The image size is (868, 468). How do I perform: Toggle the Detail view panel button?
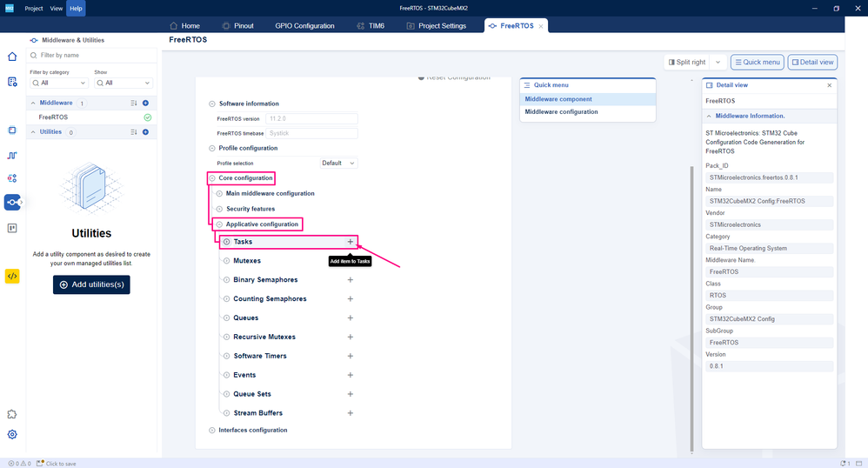click(x=812, y=62)
